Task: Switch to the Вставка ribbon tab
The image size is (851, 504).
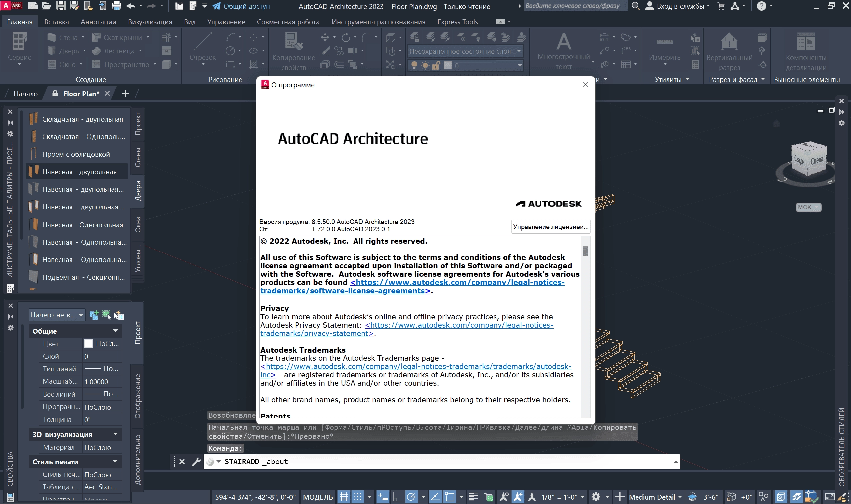Action: pos(57,22)
